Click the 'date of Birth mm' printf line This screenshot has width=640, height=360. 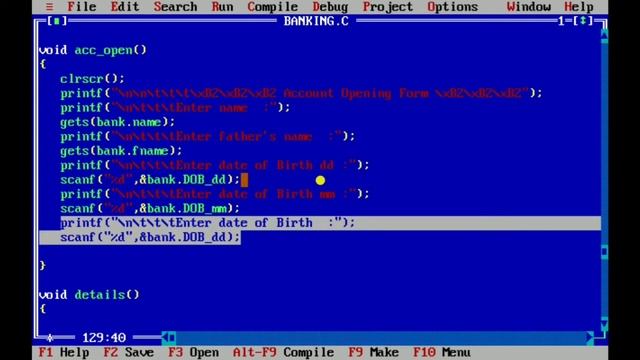215,194
